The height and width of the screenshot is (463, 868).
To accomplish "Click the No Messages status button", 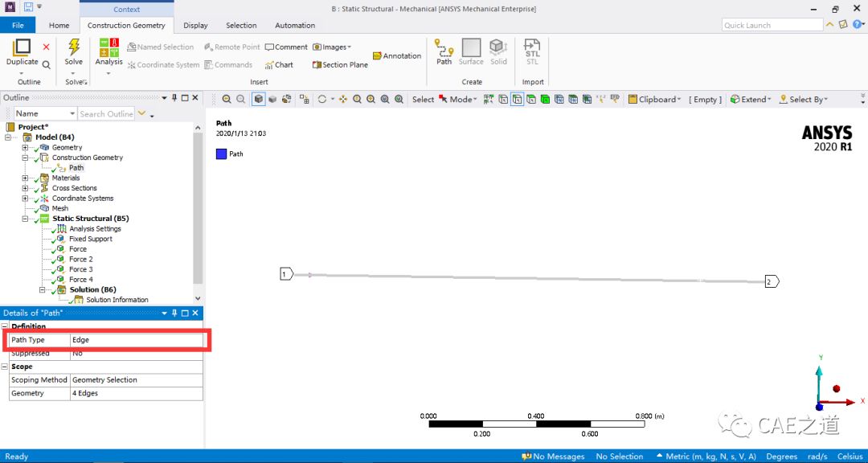I will pos(553,457).
